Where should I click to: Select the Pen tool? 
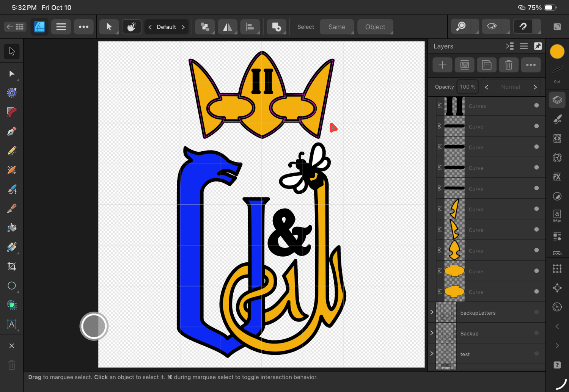(12, 132)
